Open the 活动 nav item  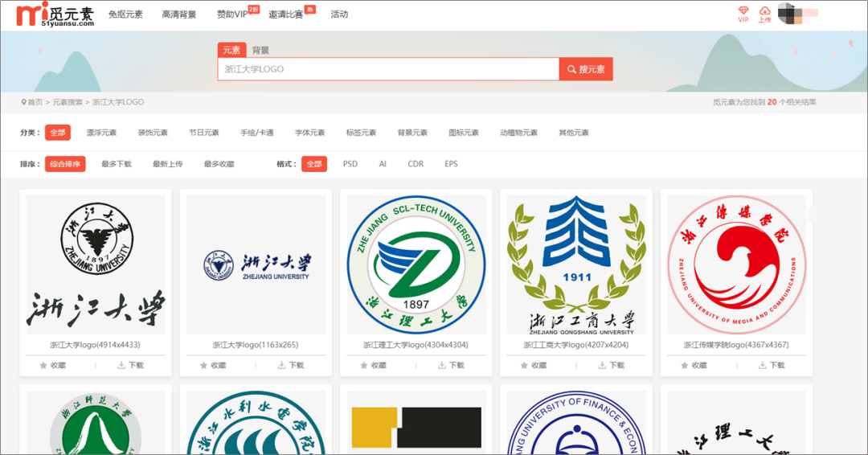339,14
